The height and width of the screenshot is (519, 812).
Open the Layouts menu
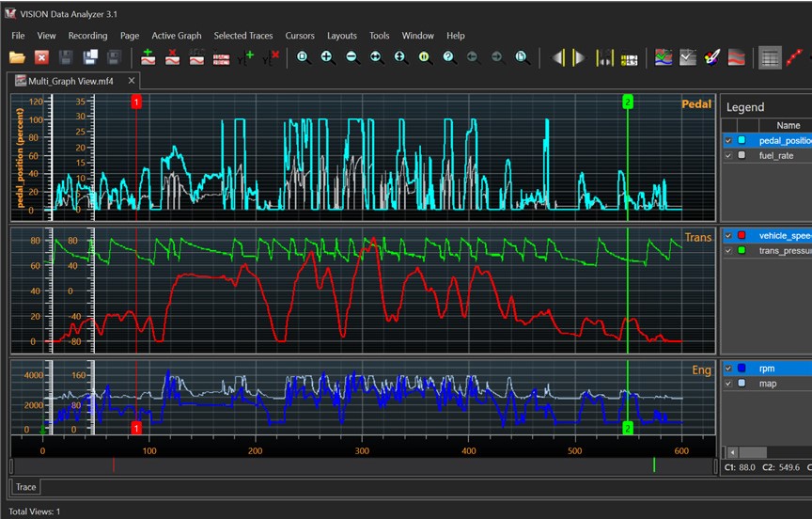342,36
